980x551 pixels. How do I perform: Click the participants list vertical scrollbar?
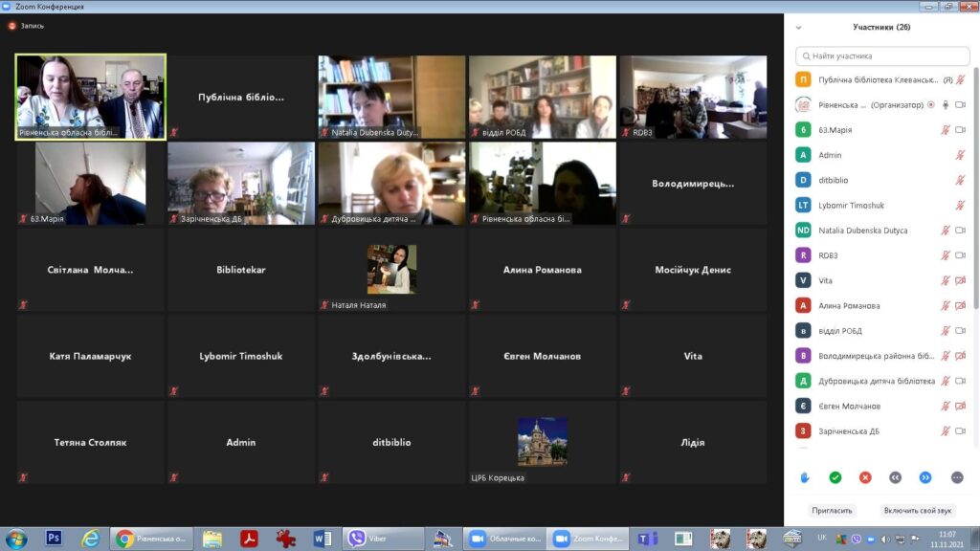tap(975, 191)
